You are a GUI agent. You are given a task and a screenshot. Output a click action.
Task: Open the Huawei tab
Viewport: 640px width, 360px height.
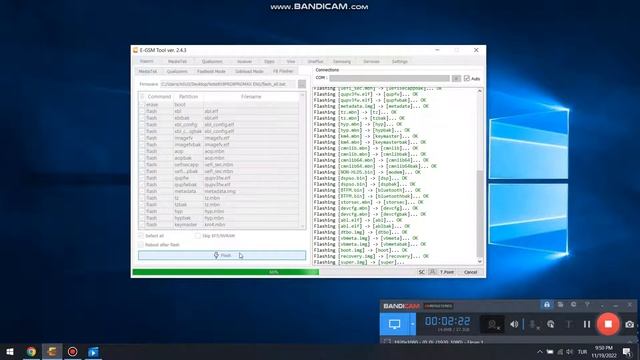point(244,62)
